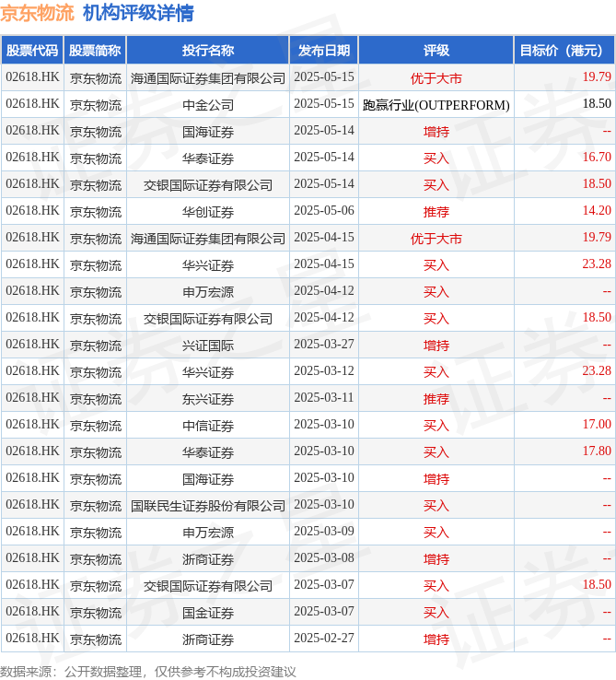Click the 中金公司 cell
The width and height of the screenshot is (616, 680).
[208, 105]
